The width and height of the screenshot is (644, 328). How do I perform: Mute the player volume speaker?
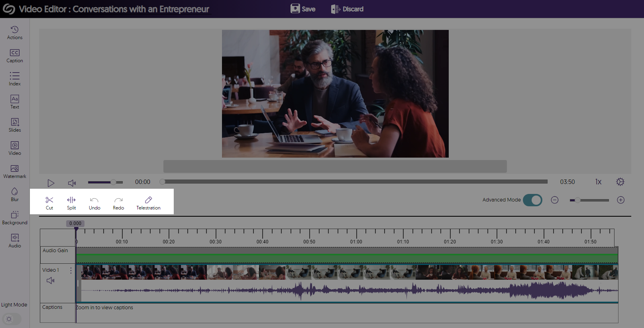click(x=72, y=183)
